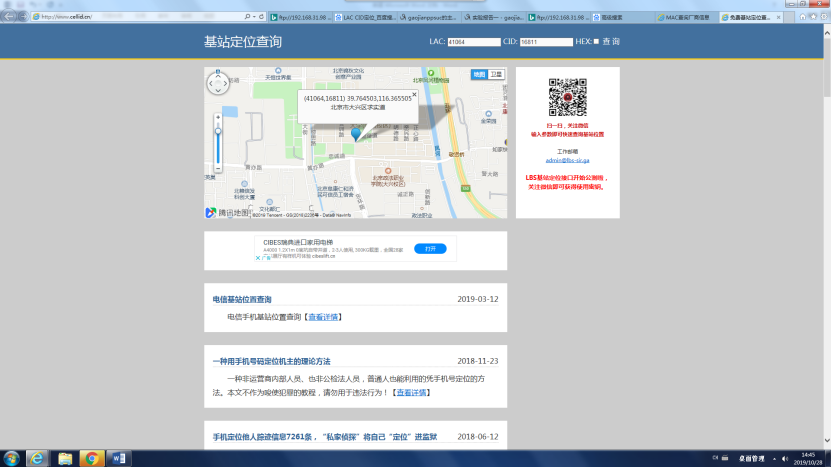
Task: Open the browser Home icon
Action: [803, 17]
